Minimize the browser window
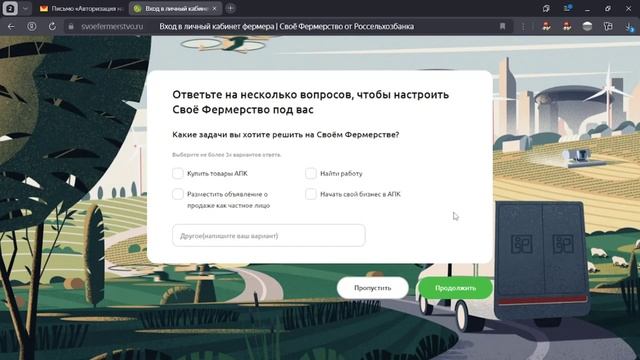The height and width of the screenshot is (360, 640). (587, 8)
